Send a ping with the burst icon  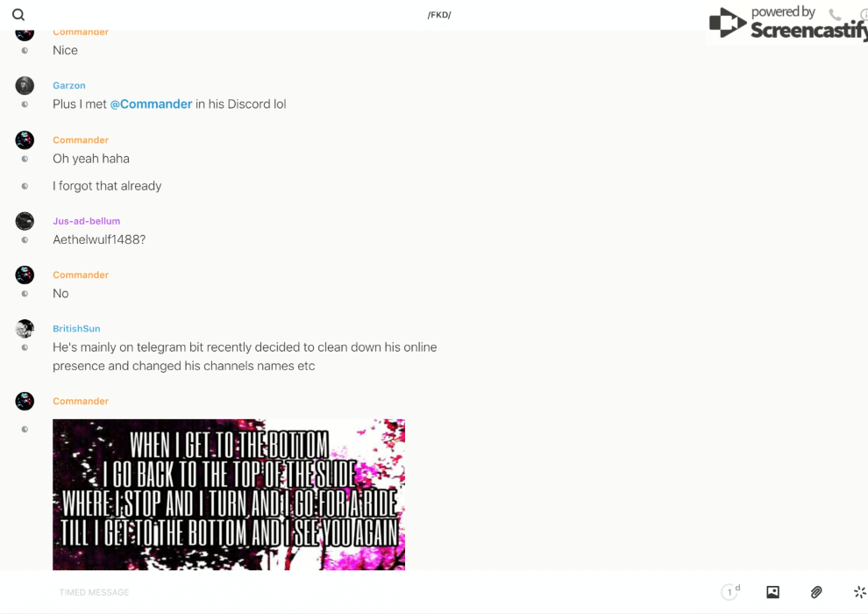click(859, 592)
